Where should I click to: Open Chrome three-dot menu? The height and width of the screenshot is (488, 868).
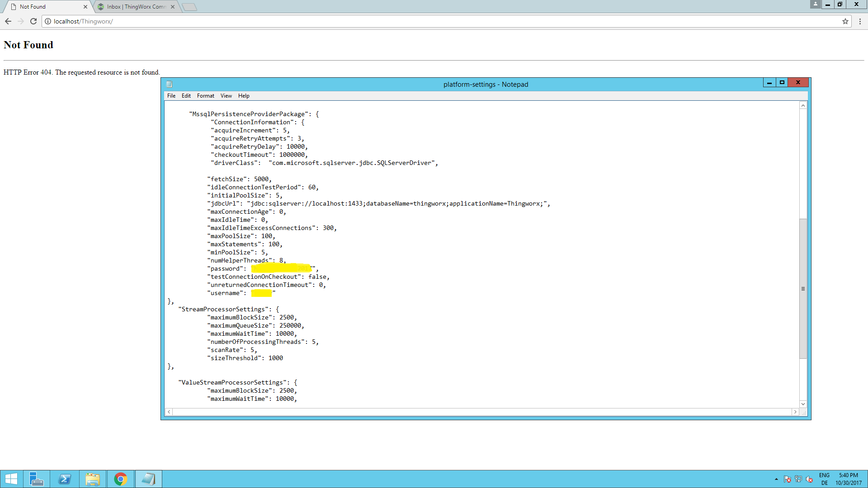point(860,21)
